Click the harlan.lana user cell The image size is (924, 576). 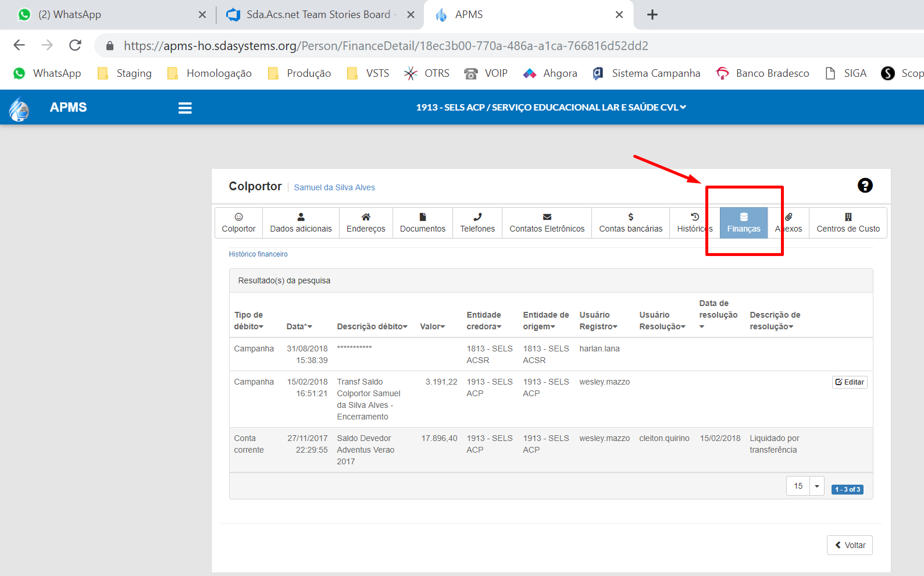(x=600, y=349)
